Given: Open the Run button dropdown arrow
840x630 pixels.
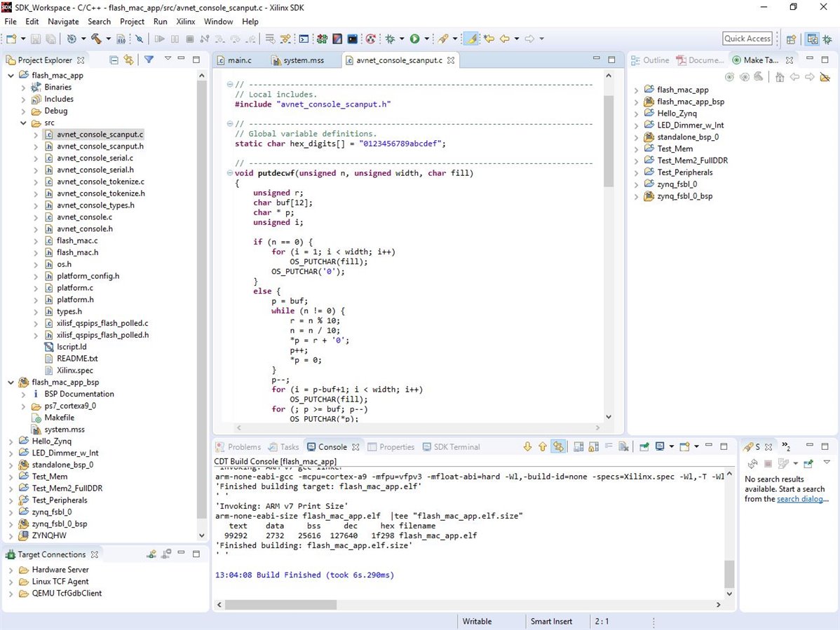Looking at the screenshot, I should pos(426,39).
